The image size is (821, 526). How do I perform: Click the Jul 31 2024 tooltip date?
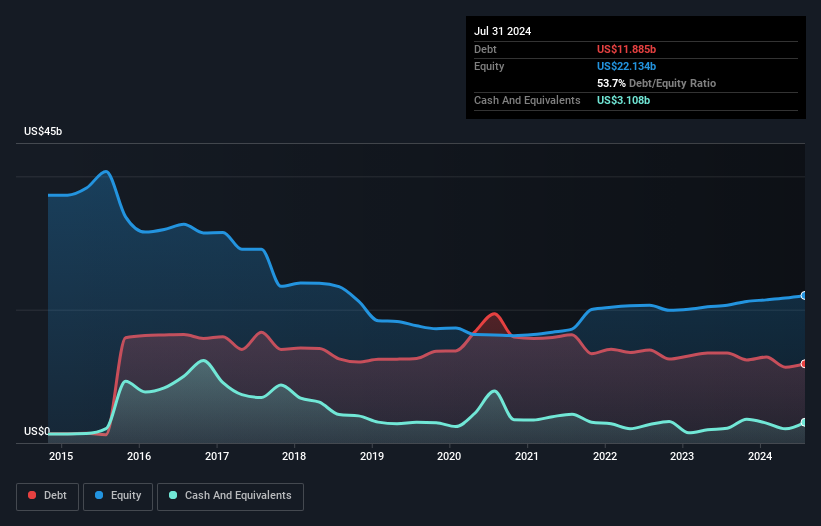coord(503,31)
